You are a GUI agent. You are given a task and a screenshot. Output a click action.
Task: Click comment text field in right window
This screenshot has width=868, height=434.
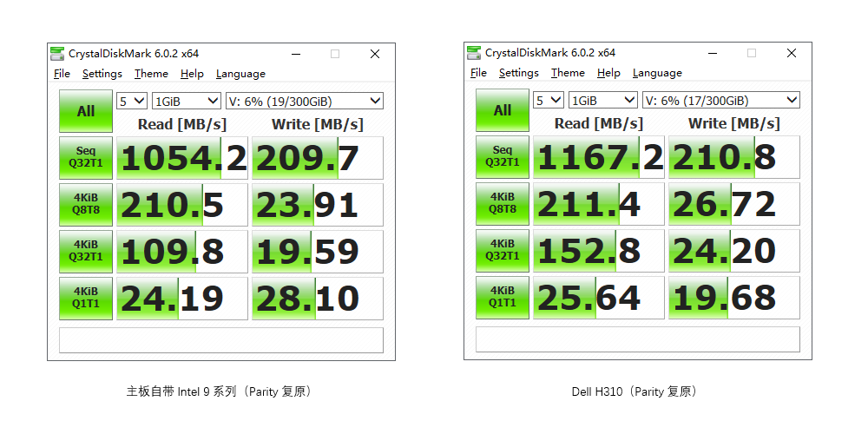[638, 339]
